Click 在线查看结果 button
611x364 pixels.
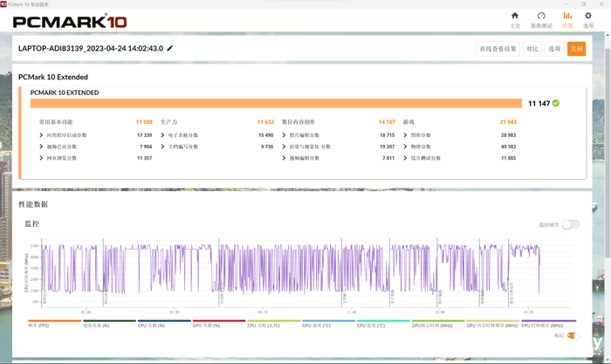498,49
